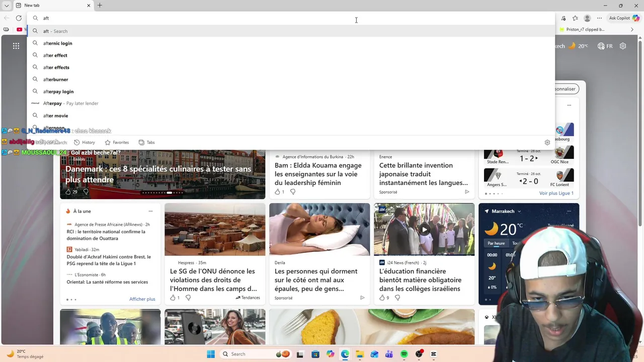
Task: Choose the 'afterpay login' suggestion
Action: [291, 92]
